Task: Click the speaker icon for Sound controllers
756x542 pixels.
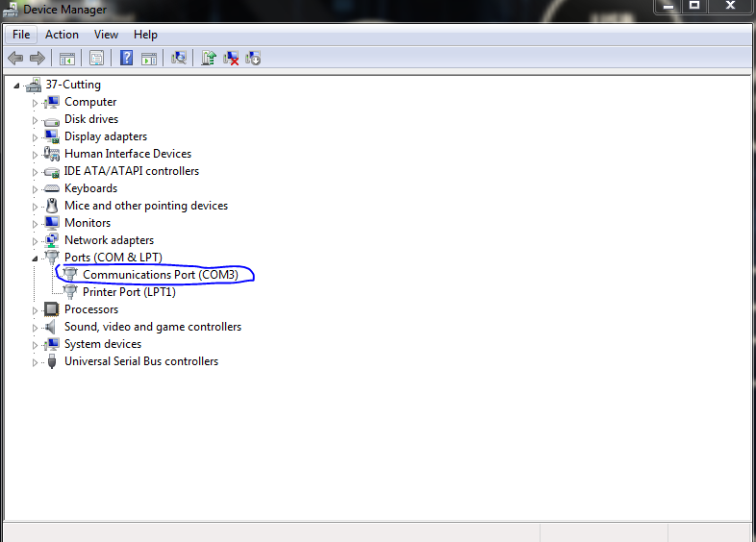Action: (x=50, y=327)
